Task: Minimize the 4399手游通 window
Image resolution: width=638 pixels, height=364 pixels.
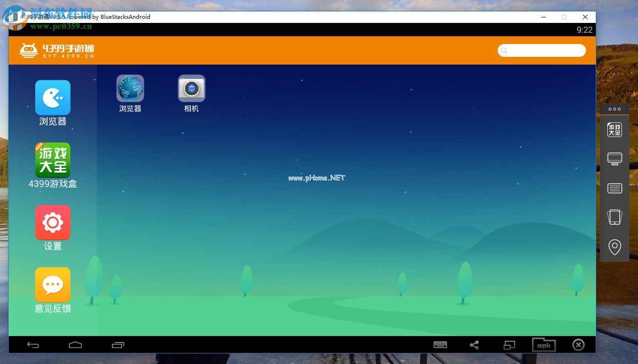Action: point(544,17)
